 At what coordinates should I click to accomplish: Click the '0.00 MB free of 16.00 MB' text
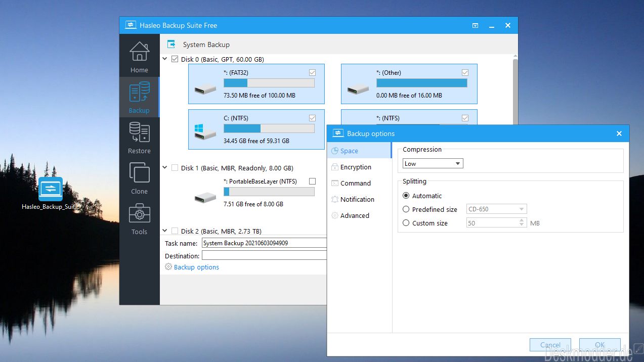coord(409,95)
